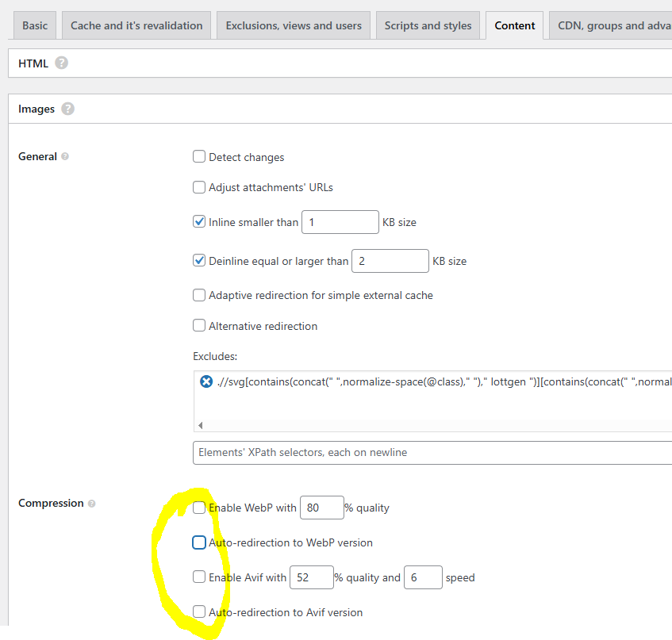Screen dimensions: 672x640
Task: Click the WebP quality percentage field
Action: click(321, 508)
